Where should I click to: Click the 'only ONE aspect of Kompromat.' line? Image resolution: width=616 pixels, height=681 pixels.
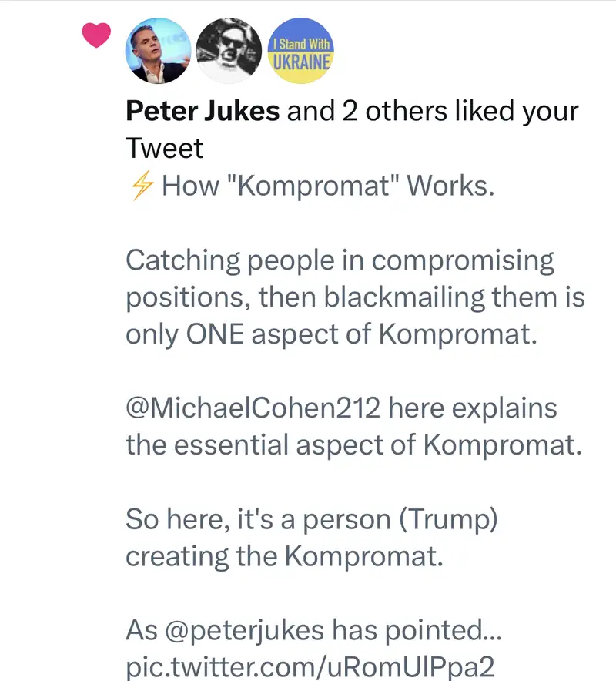click(330, 334)
